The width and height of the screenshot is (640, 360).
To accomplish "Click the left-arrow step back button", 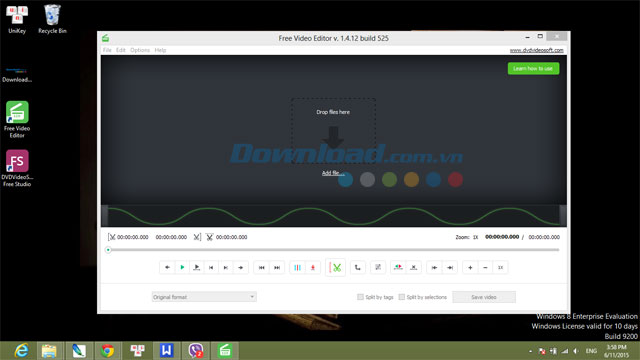I will click(167, 267).
